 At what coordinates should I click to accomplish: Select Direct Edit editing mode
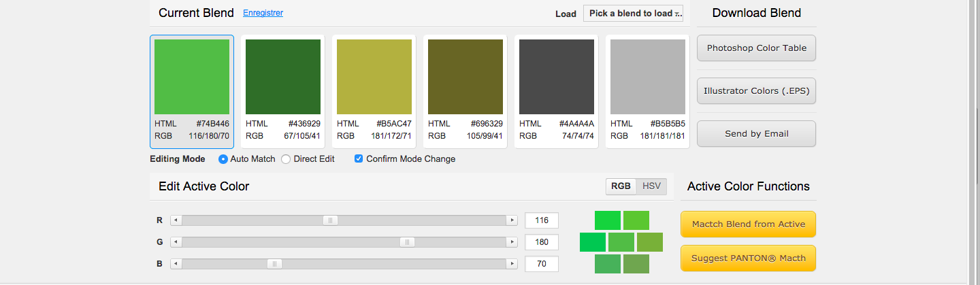286,159
